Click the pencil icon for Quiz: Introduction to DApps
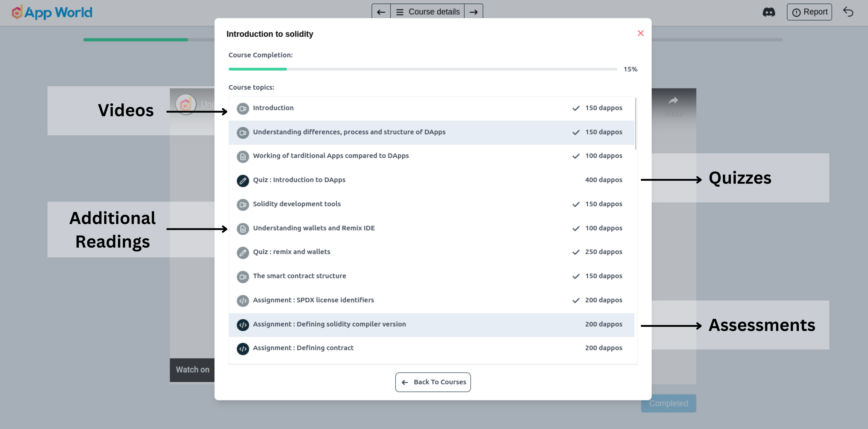The width and height of the screenshot is (868, 429). [243, 181]
